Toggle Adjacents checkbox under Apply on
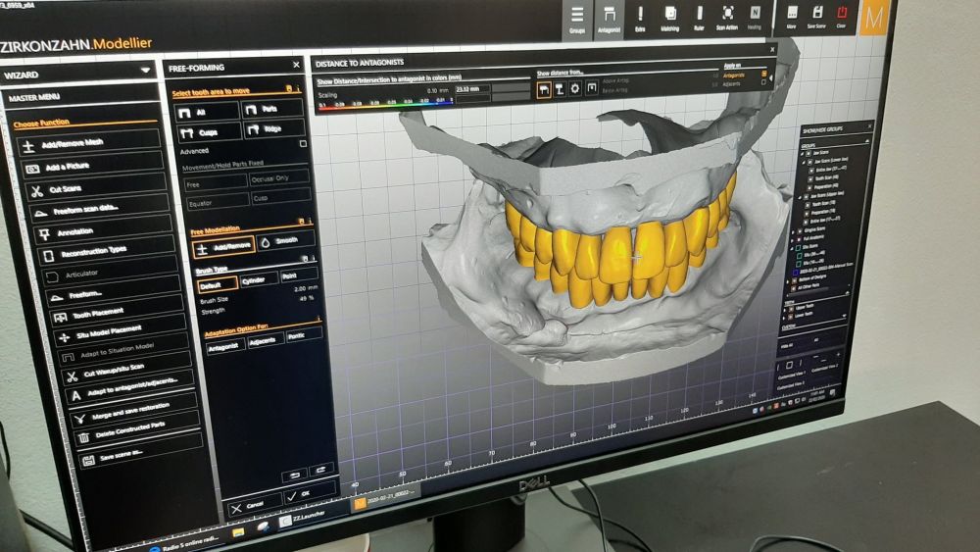Image resolution: width=980 pixels, height=552 pixels. pos(763,82)
